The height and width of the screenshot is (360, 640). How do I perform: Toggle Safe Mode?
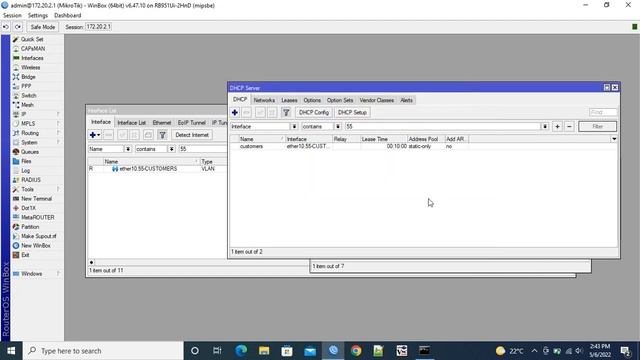coord(42,27)
